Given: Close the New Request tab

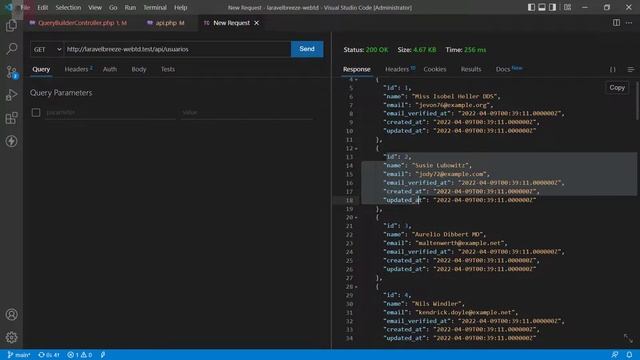Looking at the screenshot, I should tap(256, 23).
